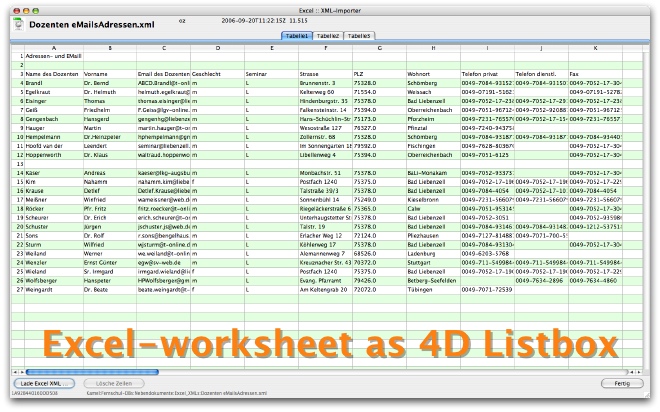Select the 'Seminar' header cell
Screen dimensions: 660x412
(271, 74)
